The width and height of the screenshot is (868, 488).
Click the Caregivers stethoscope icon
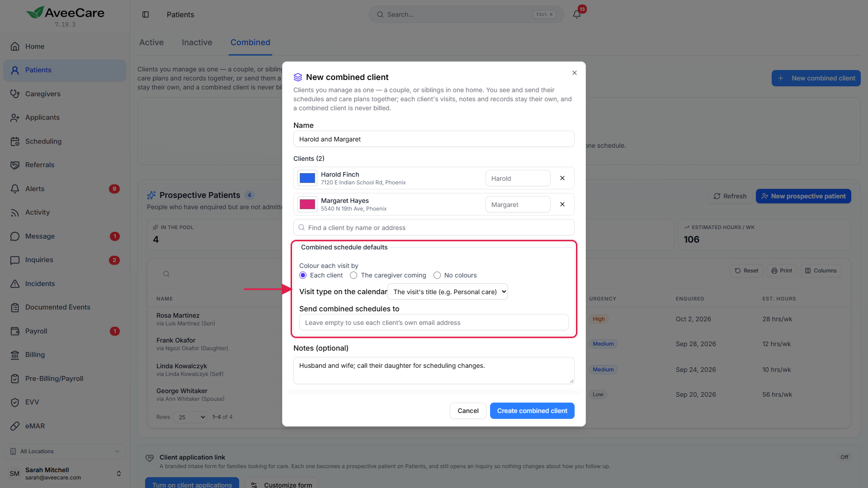click(x=15, y=94)
